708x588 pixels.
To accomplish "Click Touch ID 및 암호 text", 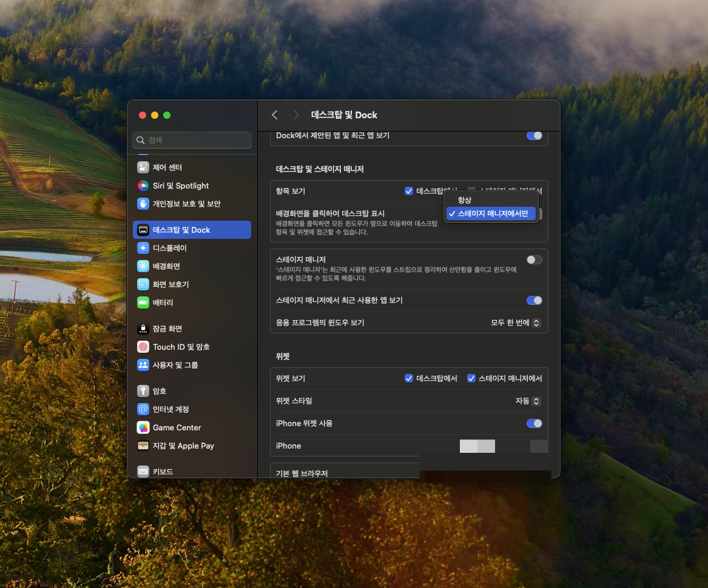I will [181, 347].
